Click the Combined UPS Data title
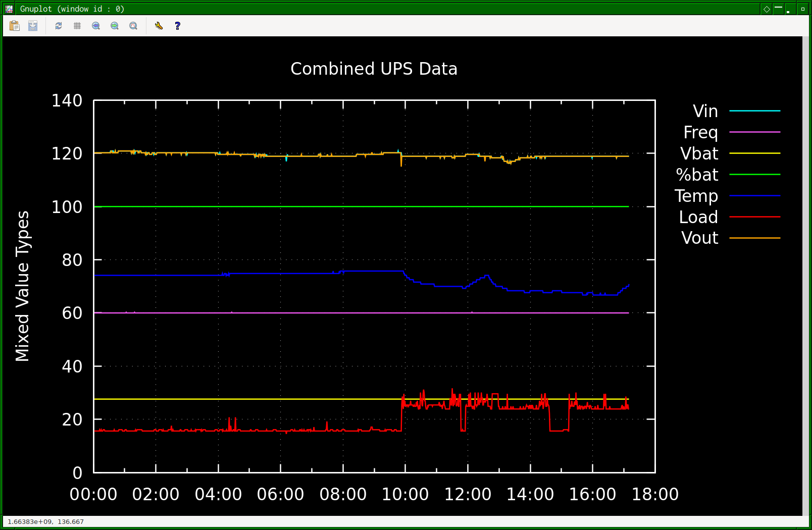The image size is (812, 530). [374, 69]
